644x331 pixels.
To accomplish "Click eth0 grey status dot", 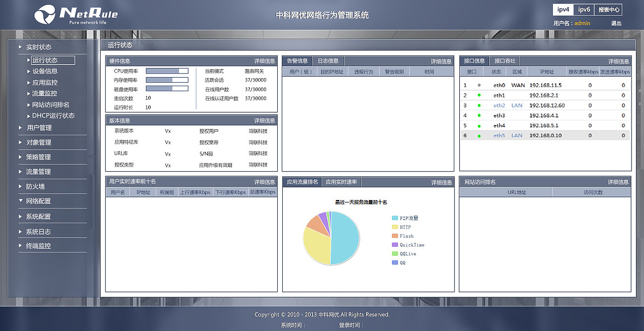I will 479,85.
